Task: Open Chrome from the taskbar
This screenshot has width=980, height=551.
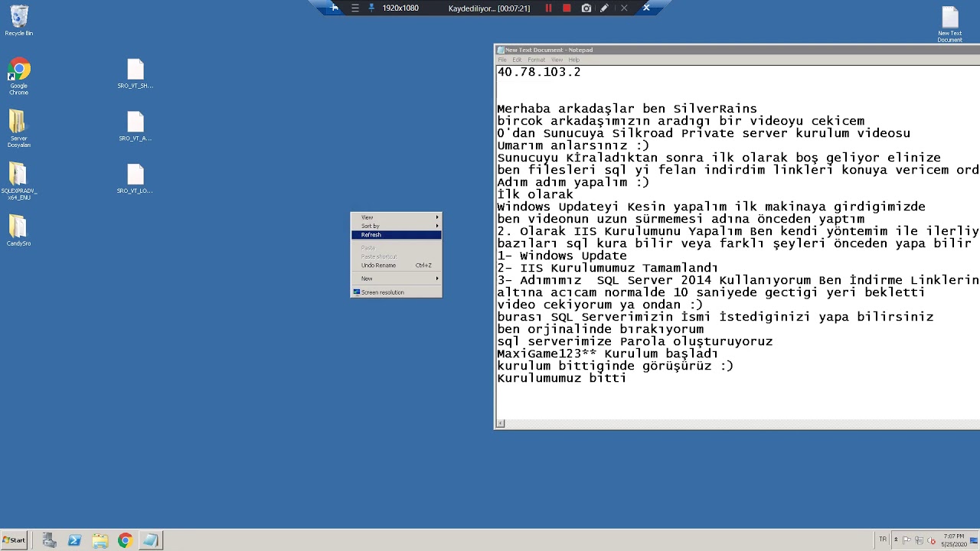Action: 125,540
